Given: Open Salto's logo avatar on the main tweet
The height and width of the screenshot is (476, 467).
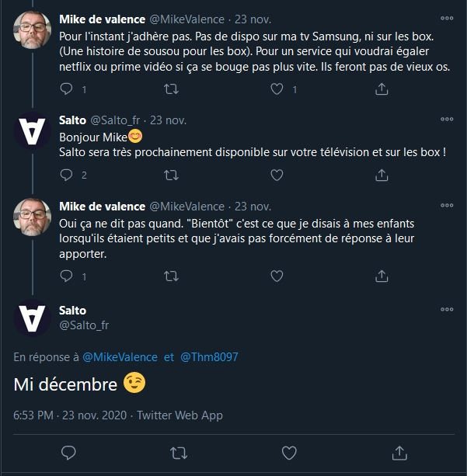Looking at the screenshot, I should pos(33,318).
